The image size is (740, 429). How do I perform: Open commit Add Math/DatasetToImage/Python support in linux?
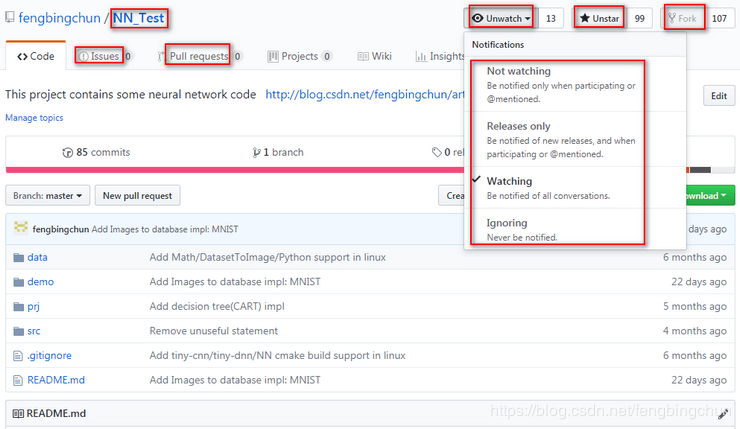[x=268, y=257]
